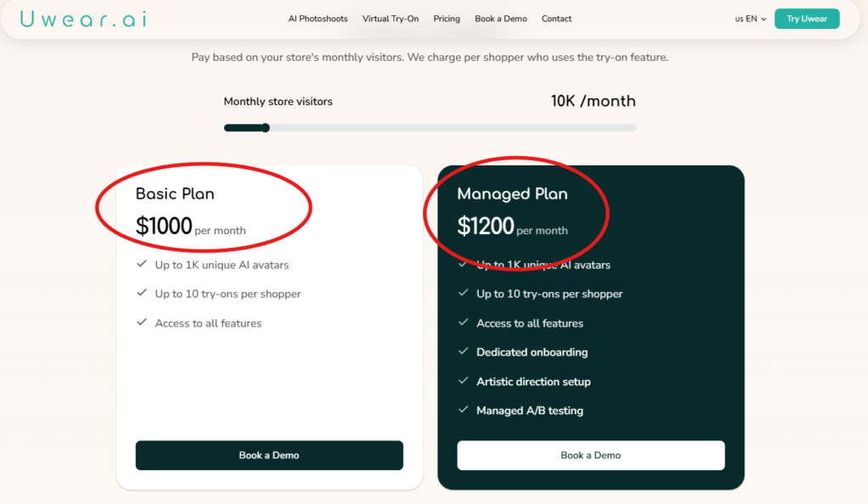Click the Uwear.ai logo

point(81,18)
